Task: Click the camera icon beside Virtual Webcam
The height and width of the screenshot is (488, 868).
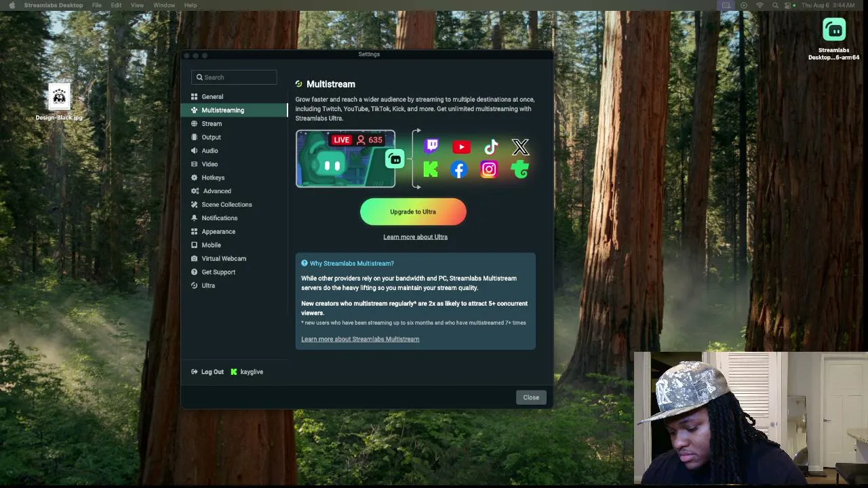Action: click(x=195, y=259)
